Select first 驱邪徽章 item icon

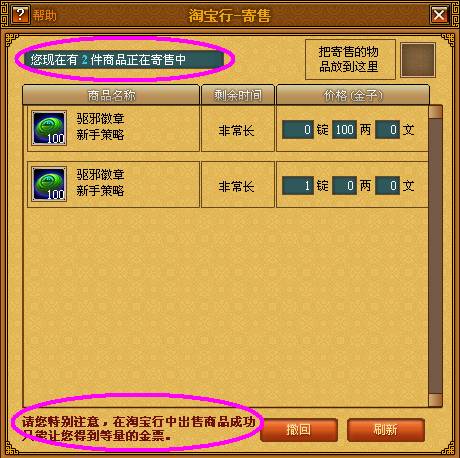[49, 128]
